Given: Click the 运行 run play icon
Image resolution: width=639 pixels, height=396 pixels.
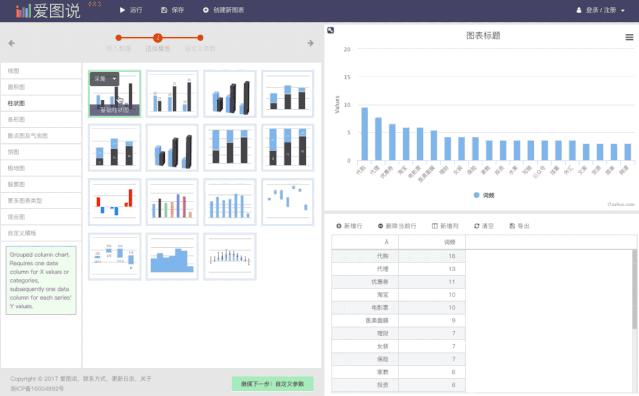Looking at the screenshot, I should click(122, 10).
